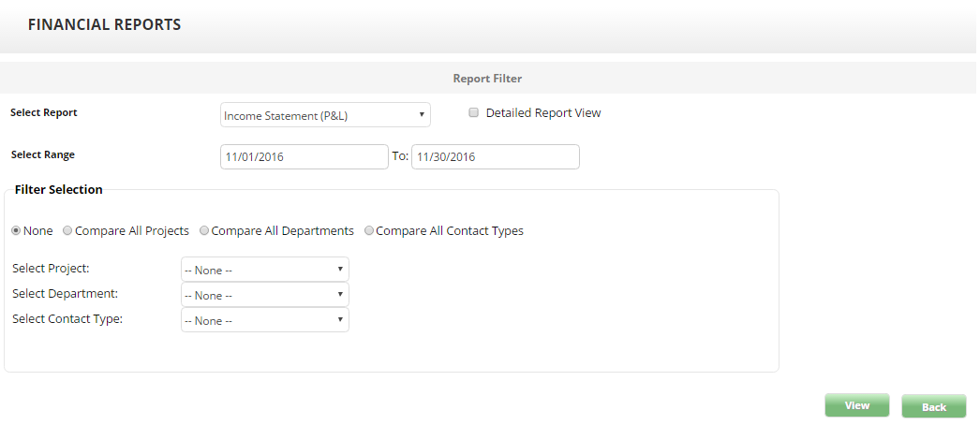Expand the Select Department dropdown
The height and width of the screenshot is (425, 980).
click(x=264, y=295)
